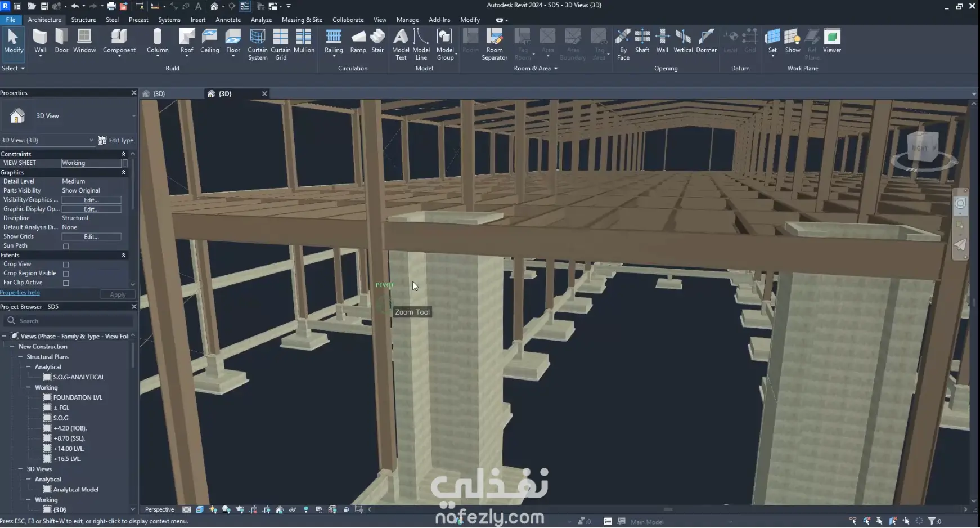Select the Room Separator tool

point(495,44)
